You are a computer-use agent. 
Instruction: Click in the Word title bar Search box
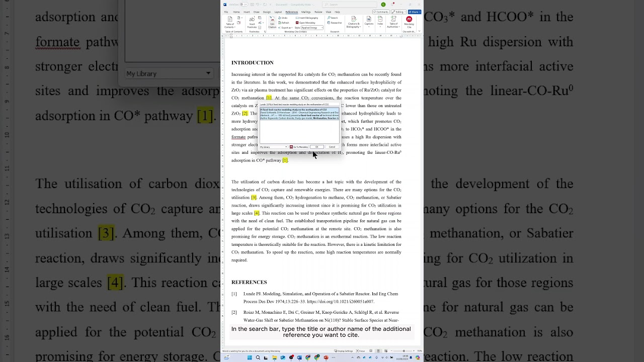(349, 5)
